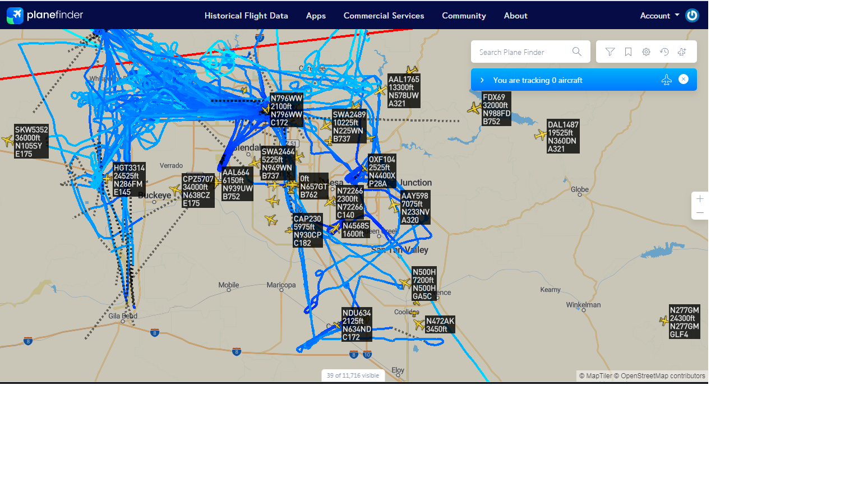This screenshot has height=483, width=868.
Task: Click the Search Plane Finder field
Action: point(530,52)
